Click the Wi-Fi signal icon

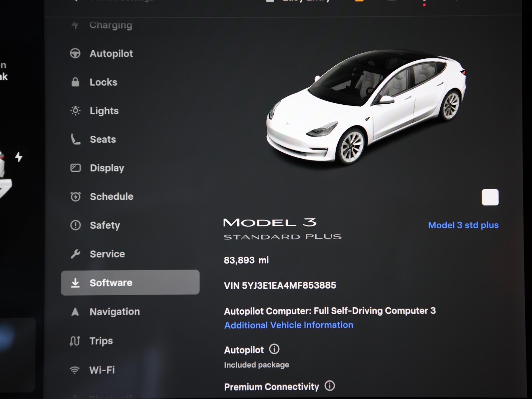pyautogui.click(x=75, y=370)
